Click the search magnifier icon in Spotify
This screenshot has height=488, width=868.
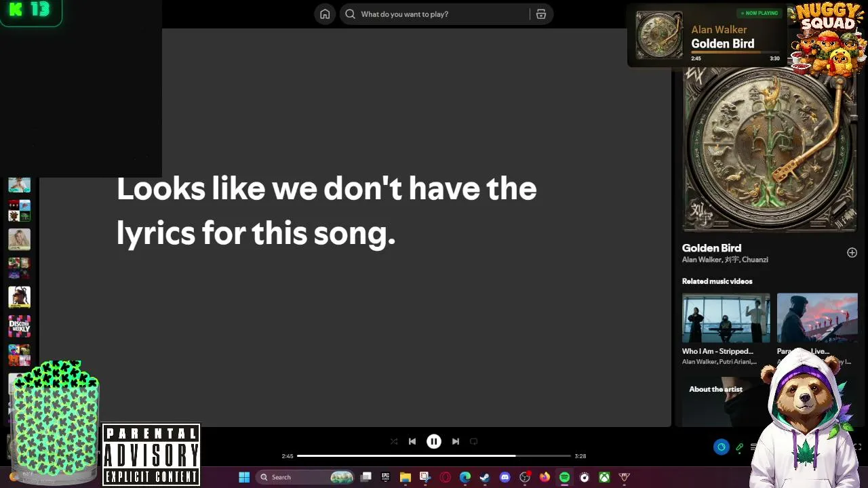pos(350,14)
